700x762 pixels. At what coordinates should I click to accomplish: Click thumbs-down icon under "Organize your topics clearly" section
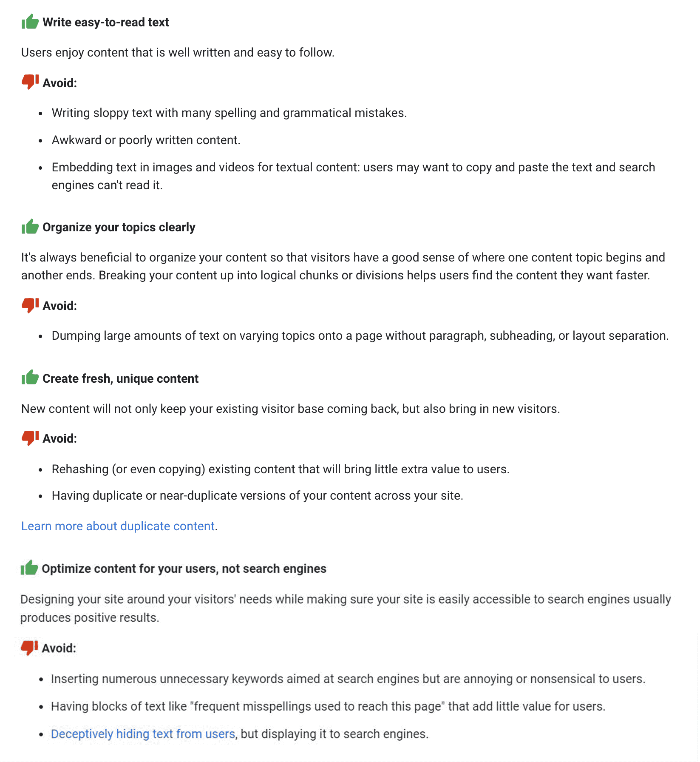coord(30,305)
